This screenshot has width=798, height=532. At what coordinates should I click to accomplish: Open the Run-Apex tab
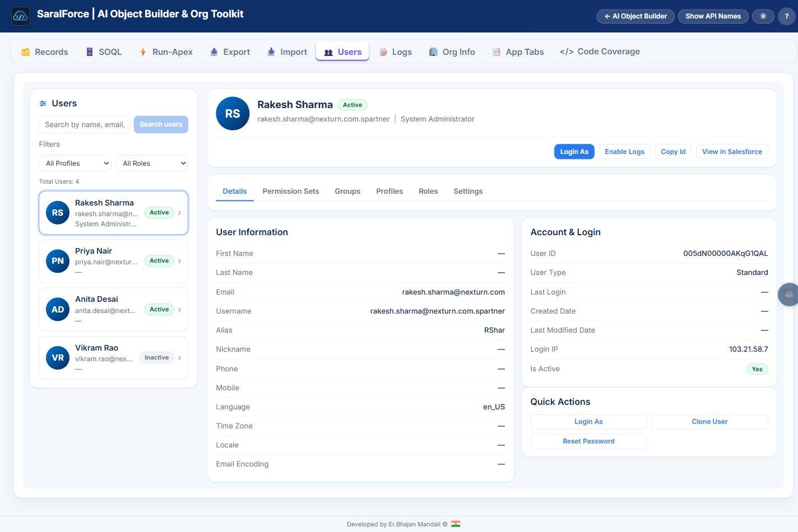coord(166,52)
